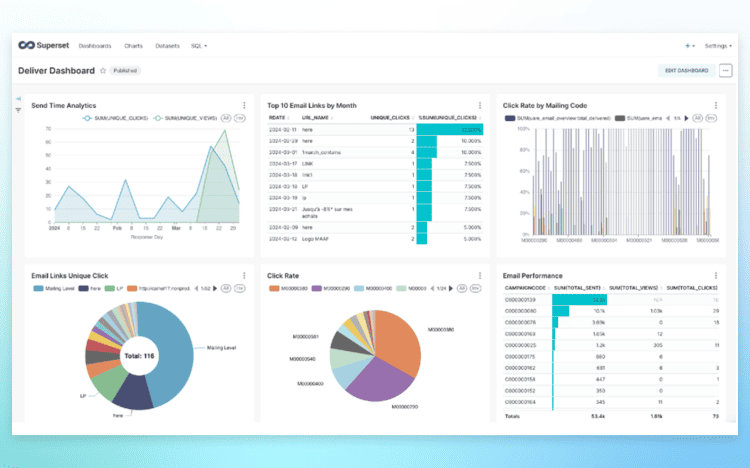750x468 pixels.
Task: Open Email Links Unique Click options menu
Action: click(x=244, y=276)
